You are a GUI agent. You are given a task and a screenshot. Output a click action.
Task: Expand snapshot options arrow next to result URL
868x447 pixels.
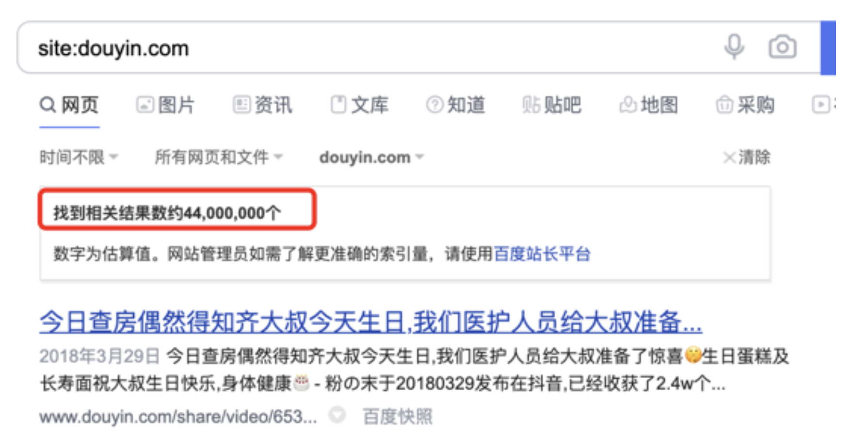(338, 415)
